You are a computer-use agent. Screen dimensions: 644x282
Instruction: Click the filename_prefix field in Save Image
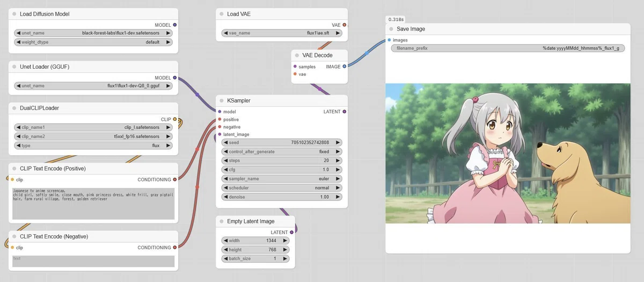[508, 48]
